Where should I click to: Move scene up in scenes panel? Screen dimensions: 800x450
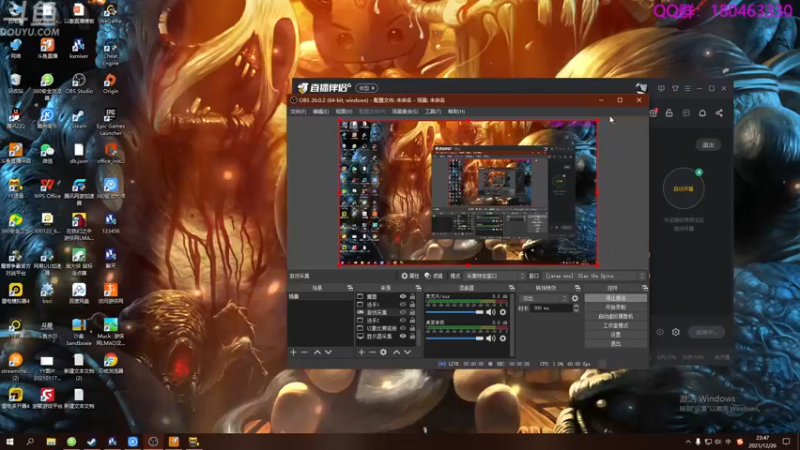(317, 352)
